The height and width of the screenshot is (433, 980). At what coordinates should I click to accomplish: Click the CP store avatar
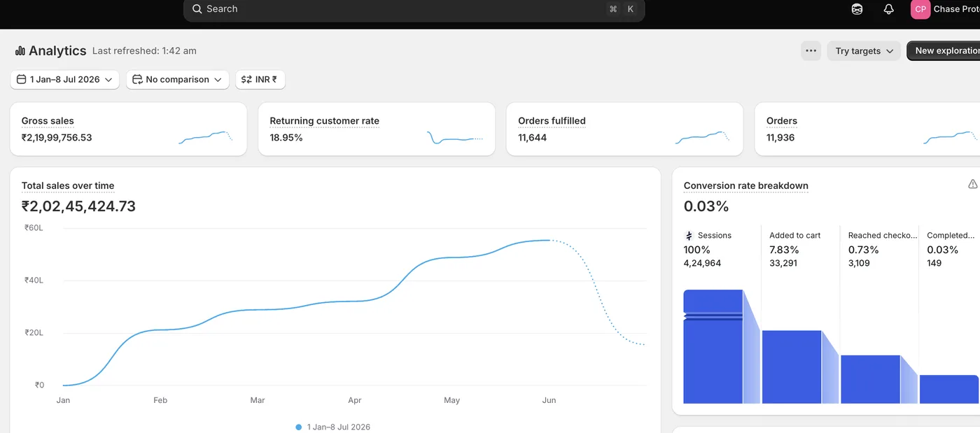click(x=920, y=9)
